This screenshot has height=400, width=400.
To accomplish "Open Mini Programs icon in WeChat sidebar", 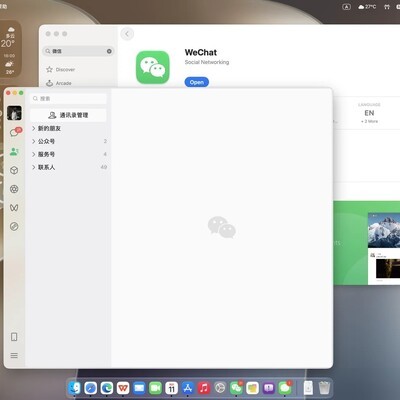I will [x=14, y=226].
